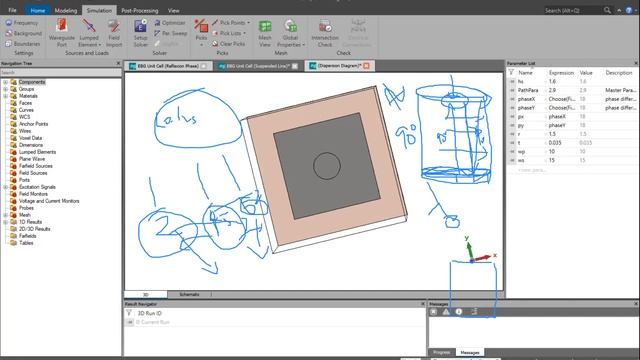Click the PathPara parameter name
This screenshot has width=640, height=360.
point(528,90)
